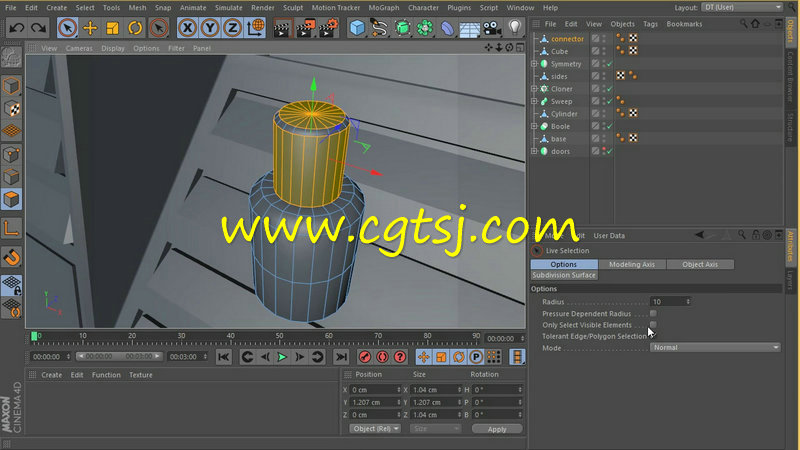Open the MoGraph menu
Screen dimensions: 800x450
[x=384, y=8]
